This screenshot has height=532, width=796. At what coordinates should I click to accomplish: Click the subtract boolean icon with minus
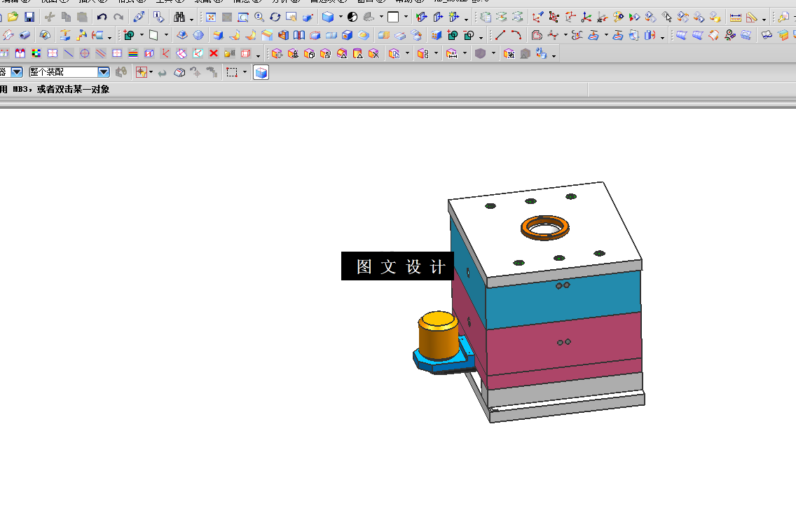(x=469, y=35)
